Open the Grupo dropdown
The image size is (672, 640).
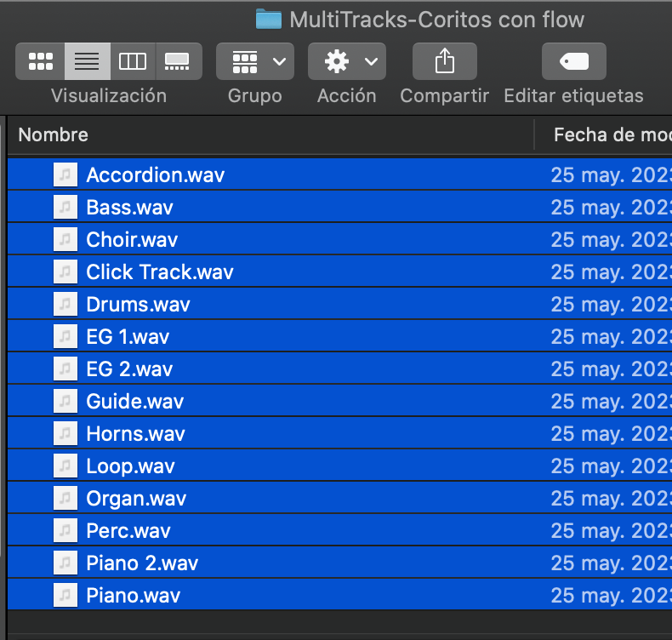(x=255, y=61)
